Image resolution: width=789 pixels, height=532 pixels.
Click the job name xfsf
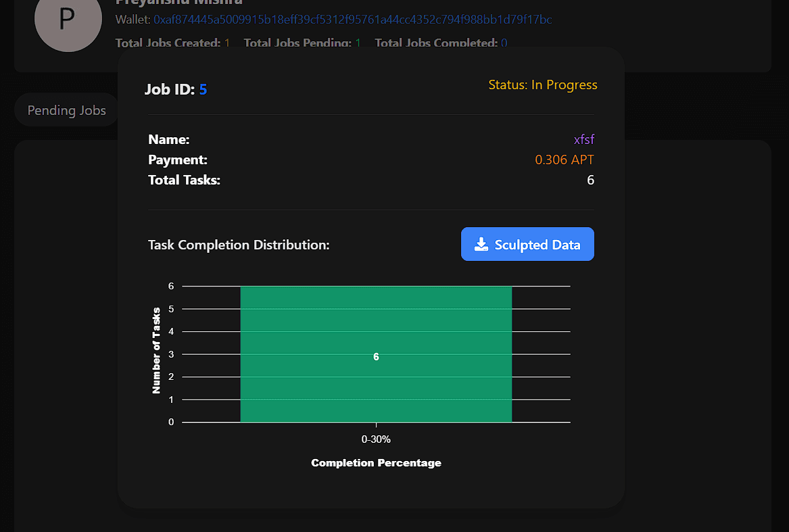pos(583,139)
